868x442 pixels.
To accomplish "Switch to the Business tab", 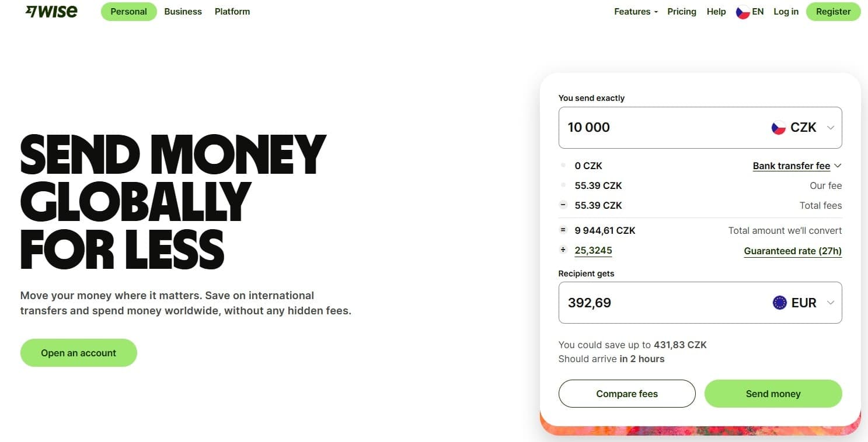I will point(183,12).
